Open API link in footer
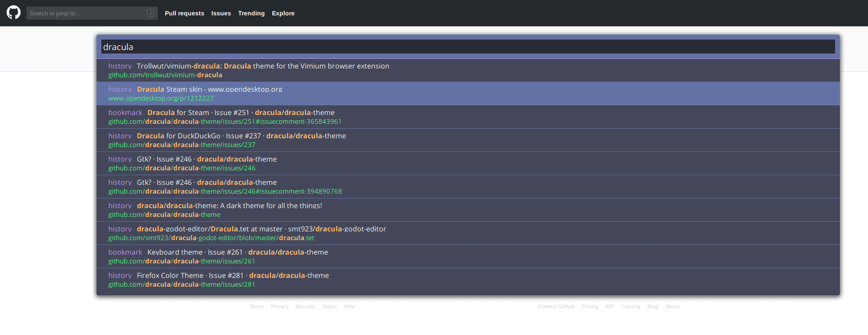The width and height of the screenshot is (868, 335). point(609,306)
